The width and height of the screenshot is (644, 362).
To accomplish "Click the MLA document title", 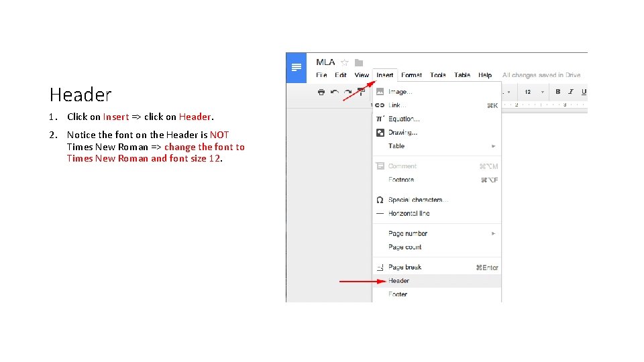I will point(325,62).
